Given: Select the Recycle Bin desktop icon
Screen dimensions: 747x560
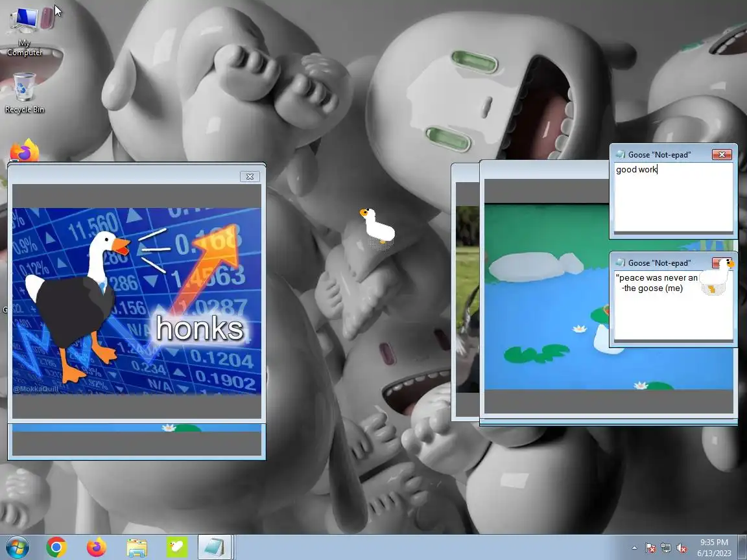Looking at the screenshot, I should (x=24, y=93).
